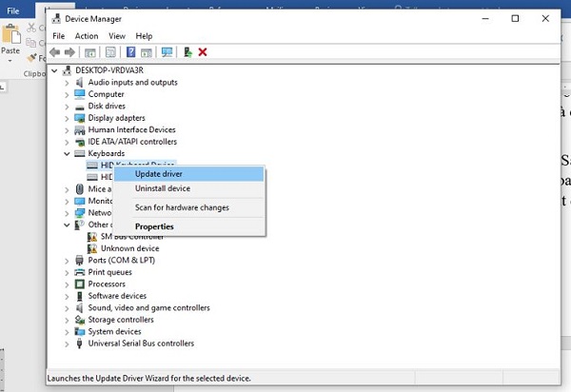Expand Universal Serial Bus controllers
Image resolution: width=571 pixels, height=392 pixels.
coord(67,344)
